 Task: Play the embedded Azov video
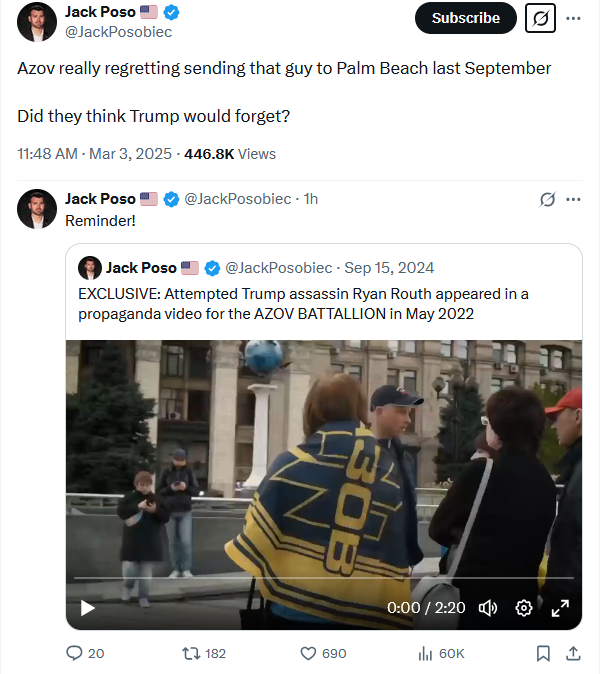pyautogui.click(x=88, y=608)
